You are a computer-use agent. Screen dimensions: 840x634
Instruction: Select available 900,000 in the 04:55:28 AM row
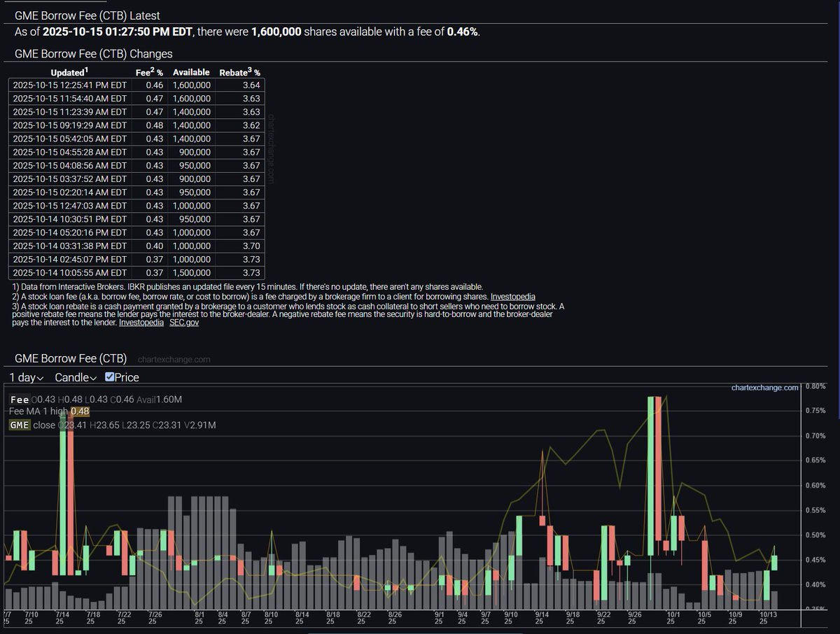pyautogui.click(x=195, y=152)
